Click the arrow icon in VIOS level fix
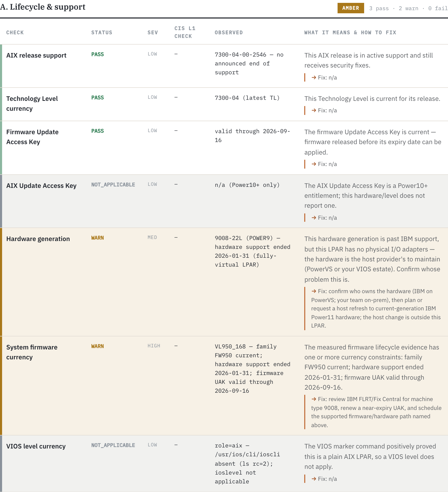The image size is (448, 492). (x=314, y=479)
